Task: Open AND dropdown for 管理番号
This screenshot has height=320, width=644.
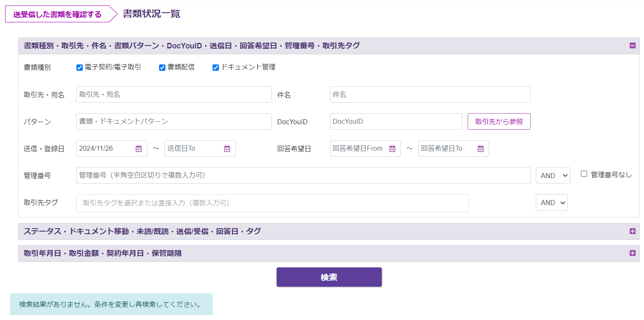Action: pos(553,176)
